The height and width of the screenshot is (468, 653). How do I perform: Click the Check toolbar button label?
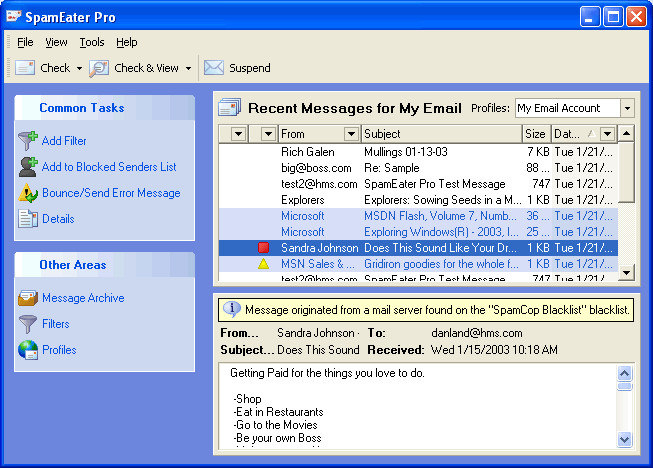(x=55, y=68)
